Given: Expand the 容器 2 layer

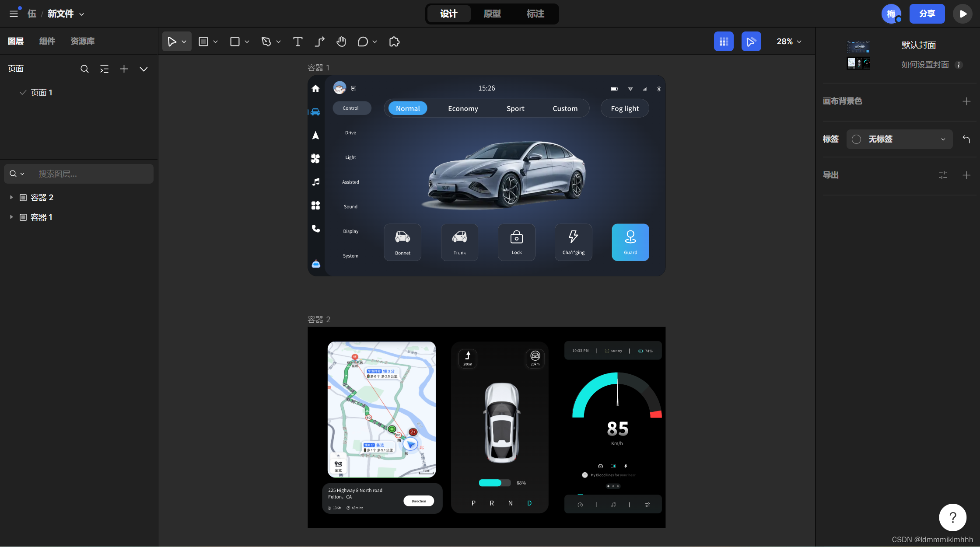Looking at the screenshot, I should [11, 198].
